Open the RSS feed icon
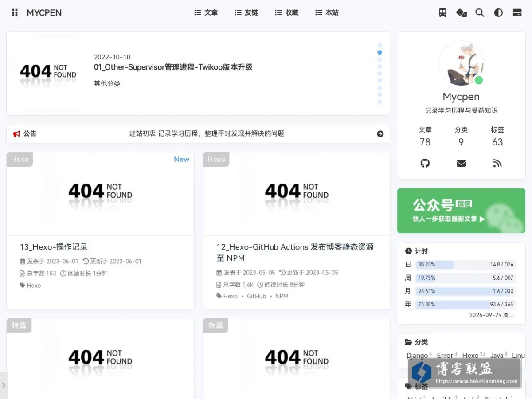The width and height of the screenshot is (532, 399). (497, 163)
